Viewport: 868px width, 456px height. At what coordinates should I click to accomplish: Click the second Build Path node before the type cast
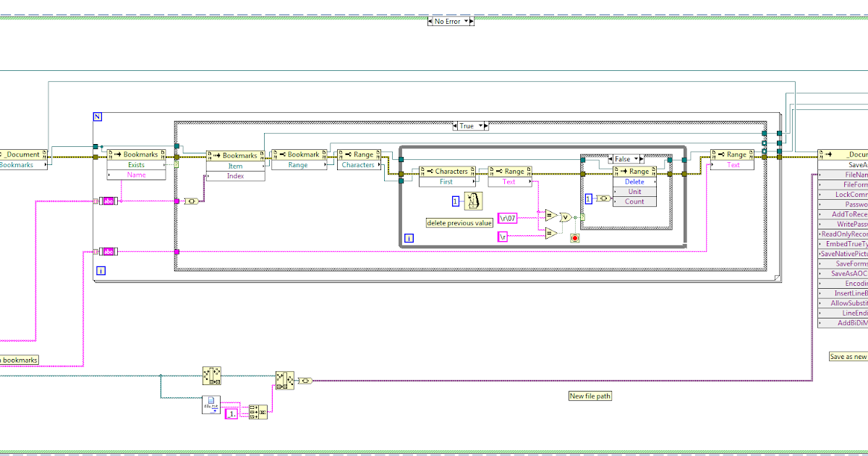coord(285,379)
